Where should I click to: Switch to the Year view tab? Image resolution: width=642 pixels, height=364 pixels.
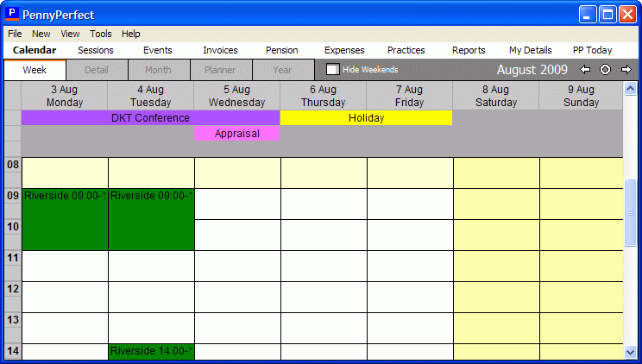tap(282, 70)
